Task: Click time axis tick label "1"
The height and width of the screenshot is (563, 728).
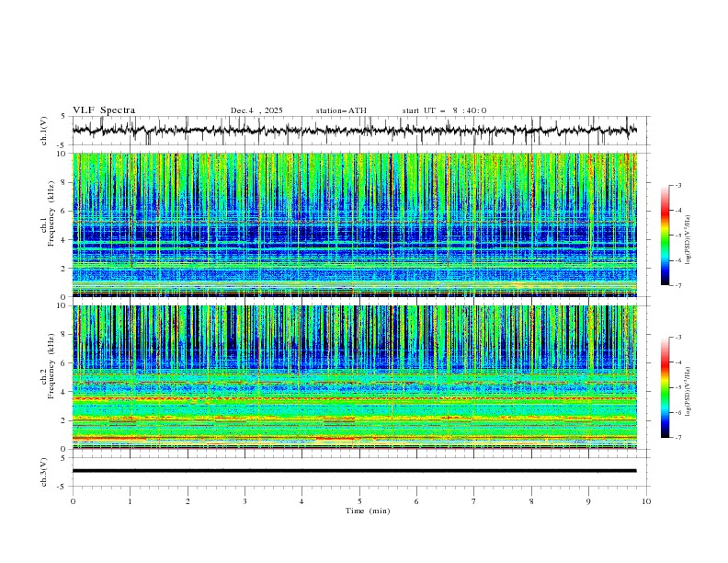Action: pyautogui.click(x=130, y=501)
